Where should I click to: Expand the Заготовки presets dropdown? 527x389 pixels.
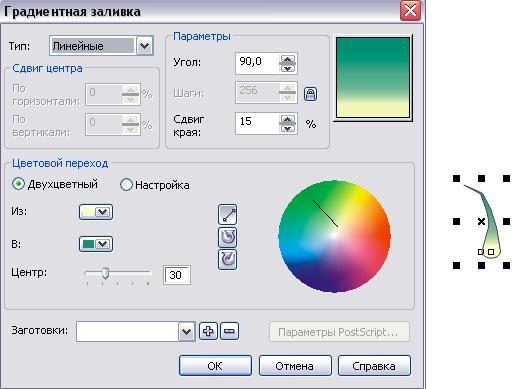coord(187,332)
